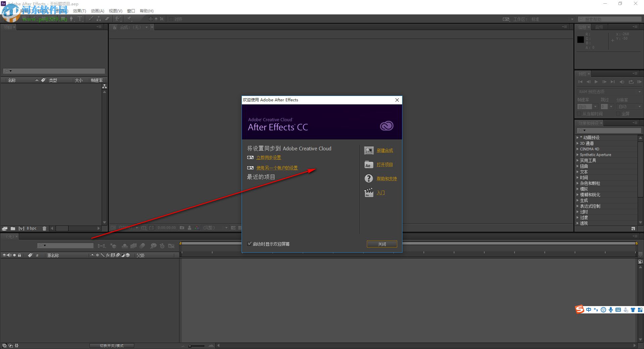Click the microphone icon in input method bar
The width and height of the screenshot is (644, 349).
(x=611, y=310)
